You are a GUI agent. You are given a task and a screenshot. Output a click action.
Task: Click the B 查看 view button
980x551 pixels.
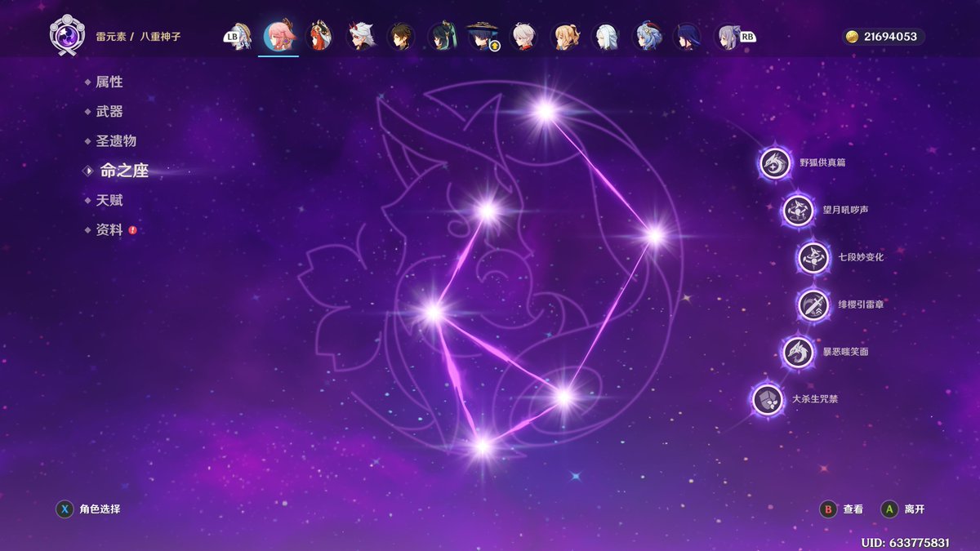click(x=842, y=509)
